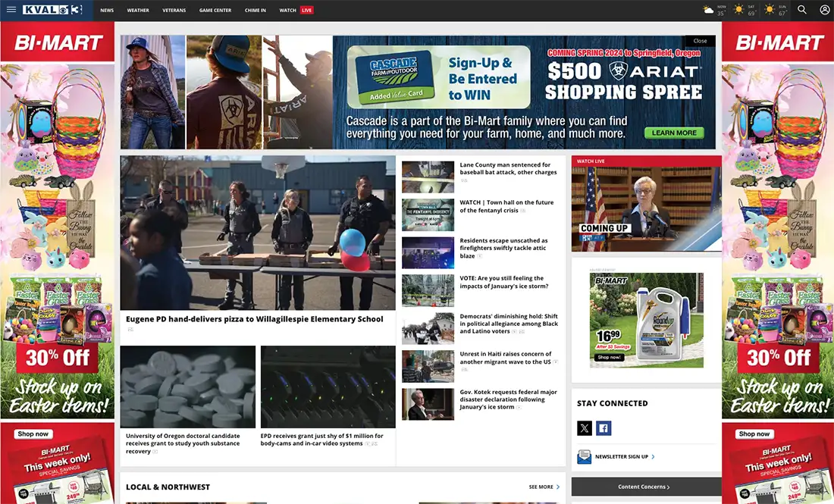Play the Watch Live video player
This screenshot has width=834, height=504.
pyautogui.click(x=646, y=209)
